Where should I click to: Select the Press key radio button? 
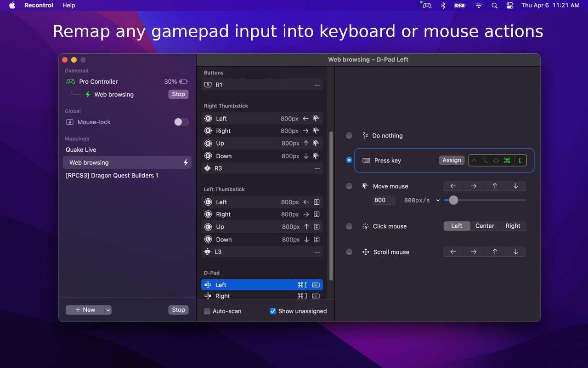[x=349, y=160]
